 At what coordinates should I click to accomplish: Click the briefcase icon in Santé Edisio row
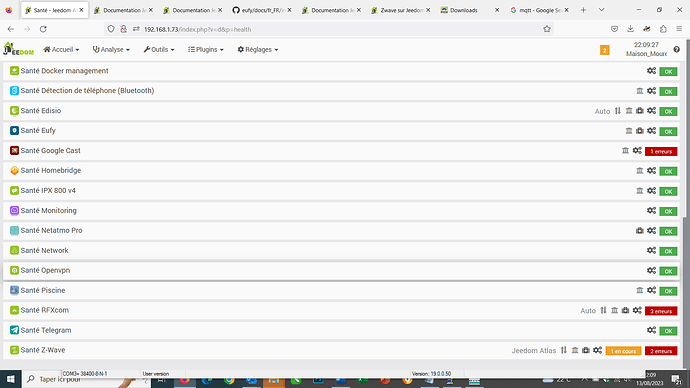640,111
